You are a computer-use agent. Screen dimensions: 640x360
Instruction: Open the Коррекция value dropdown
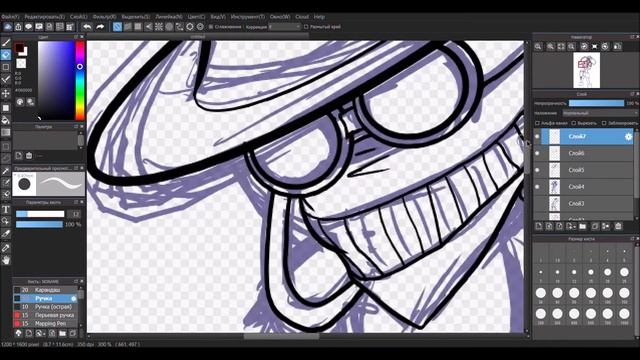pyautogui.click(x=285, y=27)
